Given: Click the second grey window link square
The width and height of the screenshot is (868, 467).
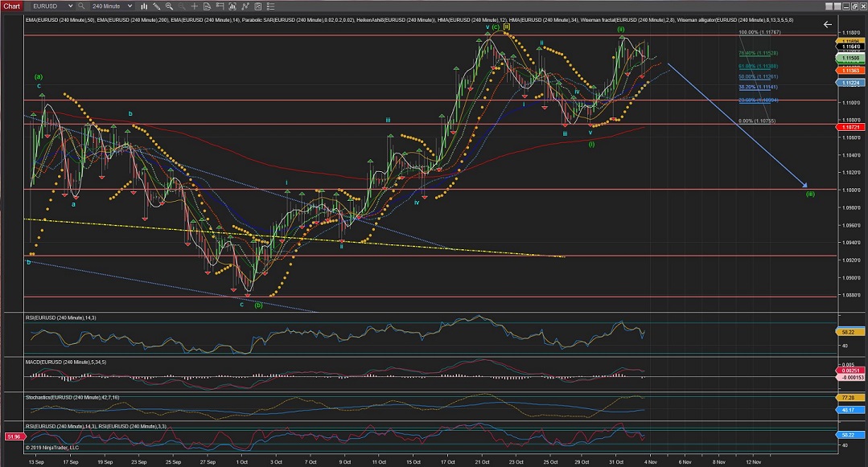Looking at the screenshot, I should pyautogui.click(x=837, y=6).
